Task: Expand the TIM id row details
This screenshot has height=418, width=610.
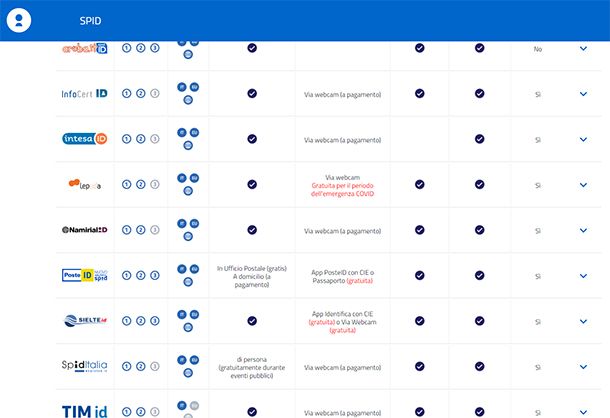Action: (583, 412)
